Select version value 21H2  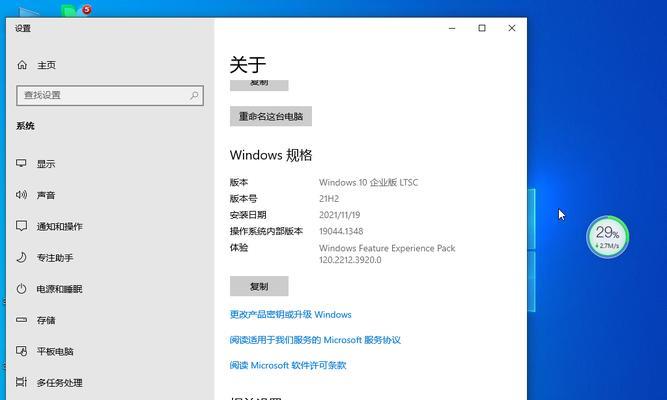pyautogui.click(x=329, y=199)
